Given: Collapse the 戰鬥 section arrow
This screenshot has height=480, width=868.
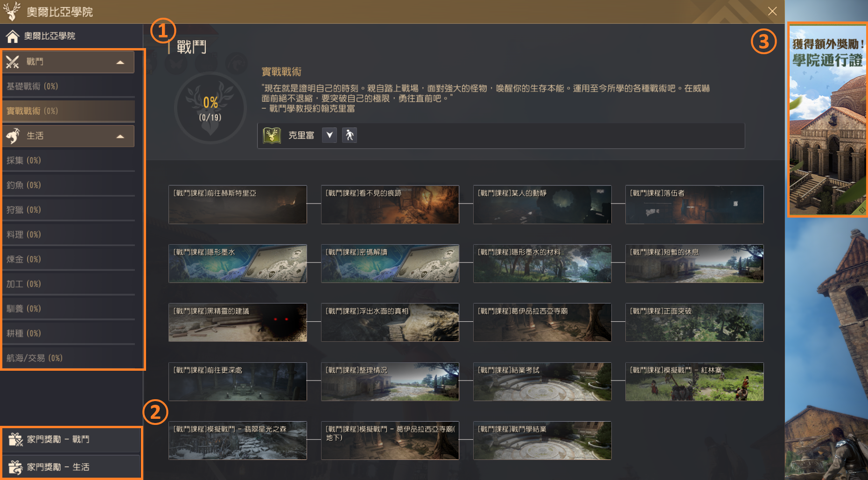Looking at the screenshot, I should [120, 62].
